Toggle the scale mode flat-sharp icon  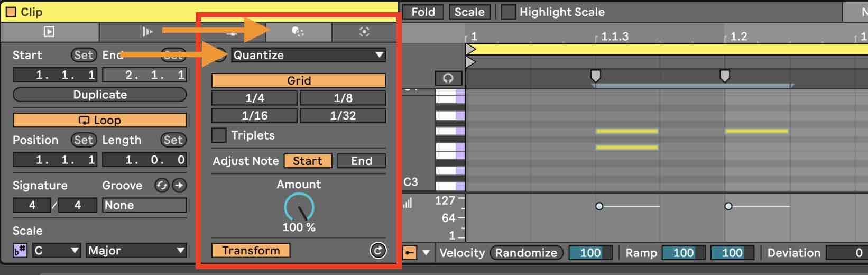click(20, 251)
